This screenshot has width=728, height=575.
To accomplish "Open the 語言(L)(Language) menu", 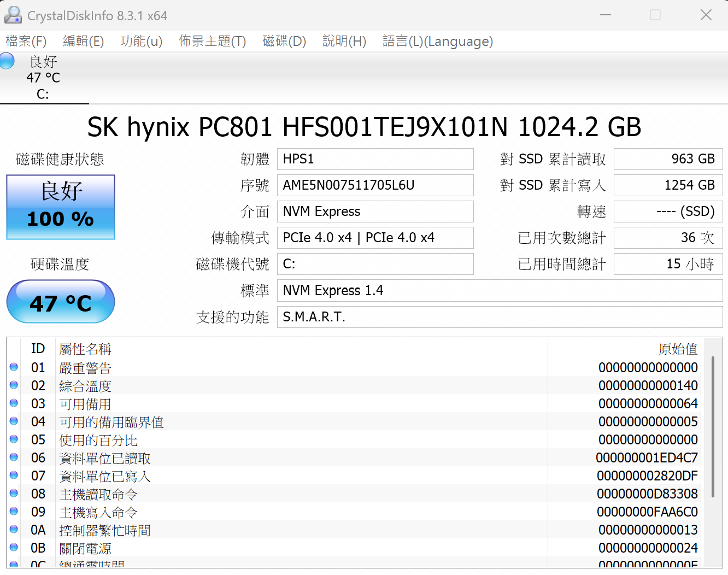I will (x=438, y=42).
